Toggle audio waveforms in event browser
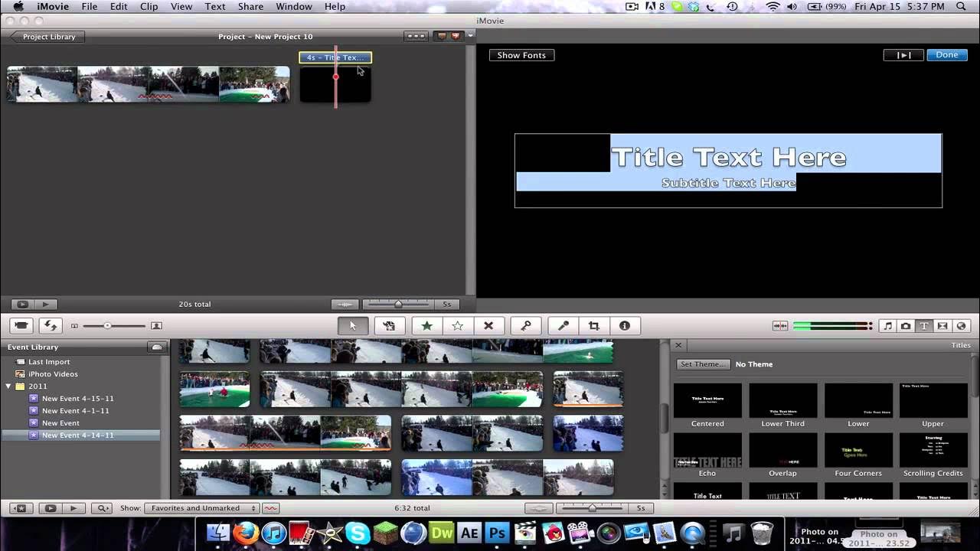980x551 pixels. (539, 508)
